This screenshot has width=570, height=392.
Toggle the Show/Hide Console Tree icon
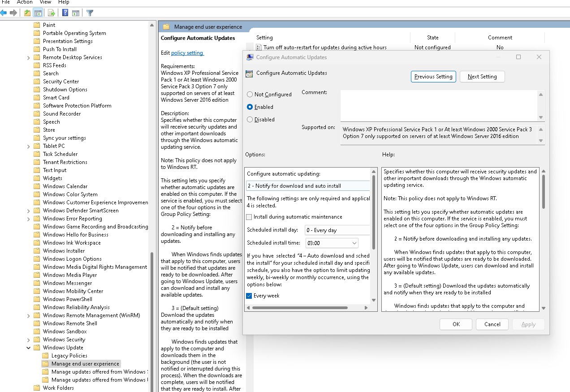tap(38, 13)
